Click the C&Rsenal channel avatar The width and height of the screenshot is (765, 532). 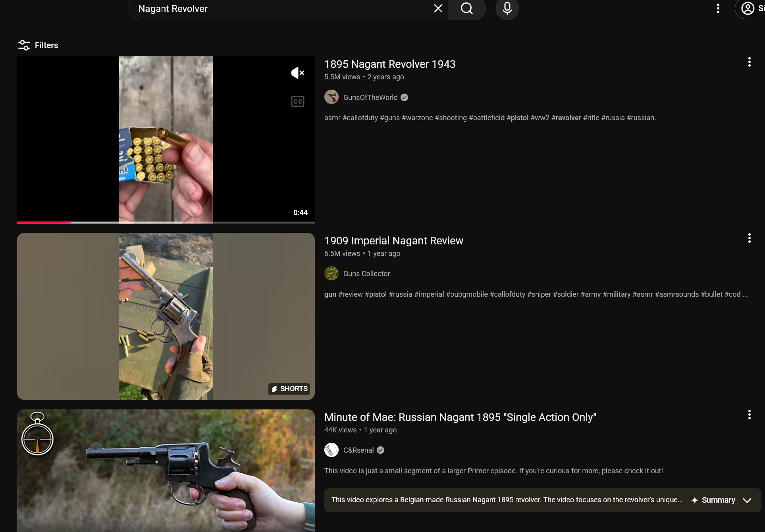(331, 450)
